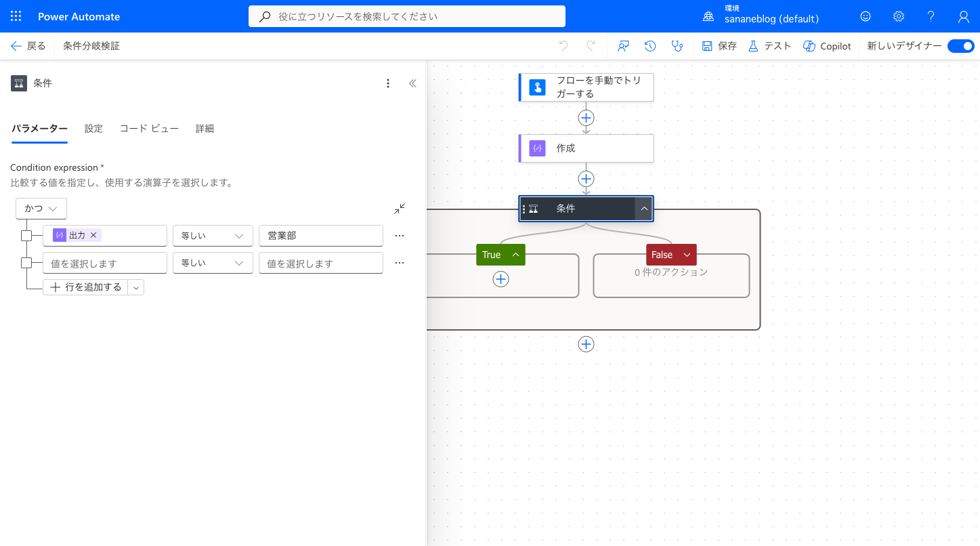Image resolution: width=980 pixels, height=546 pixels.
Task: Click the send feedback icon in toolbar
Action: (x=624, y=46)
